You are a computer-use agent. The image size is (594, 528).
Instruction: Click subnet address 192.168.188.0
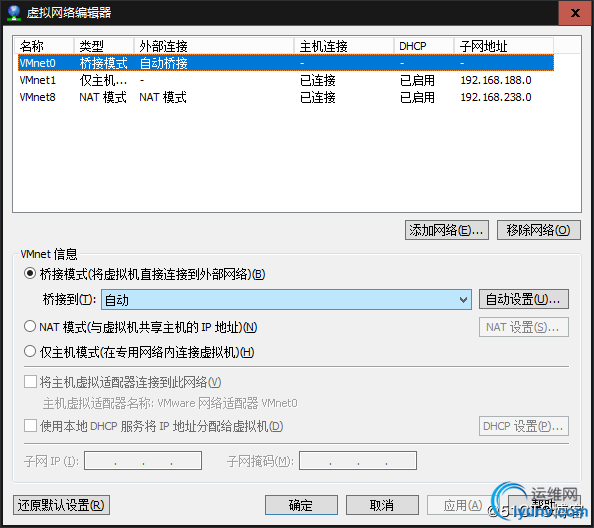pyautogui.click(x=496, y=80)
